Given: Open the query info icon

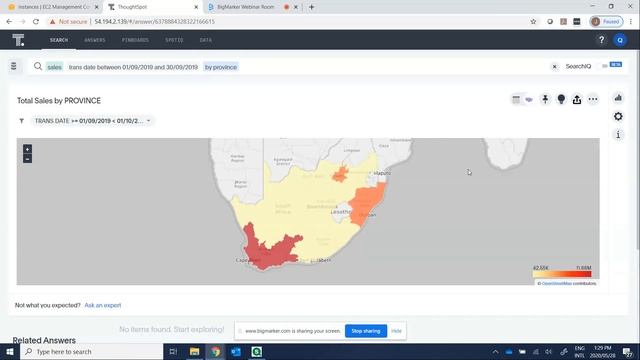Looking at the screenshot, I should (x=618, y=135).
